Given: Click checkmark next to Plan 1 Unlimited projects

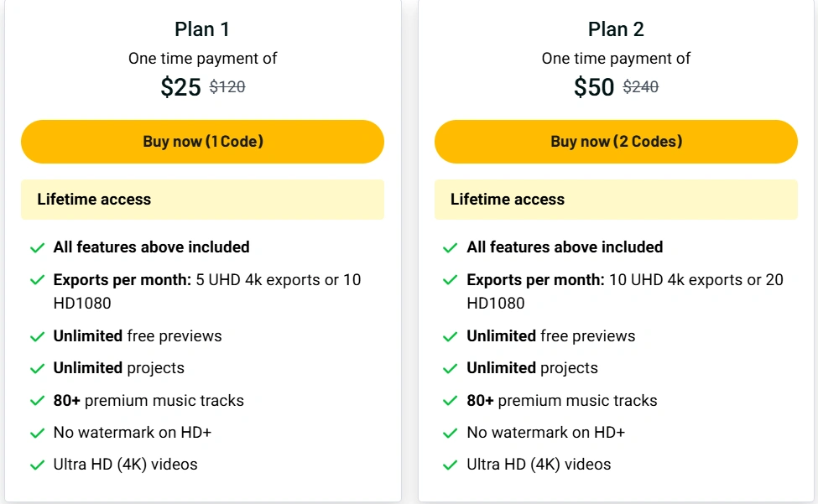Looking at the screenshot, I should [37, 368].
